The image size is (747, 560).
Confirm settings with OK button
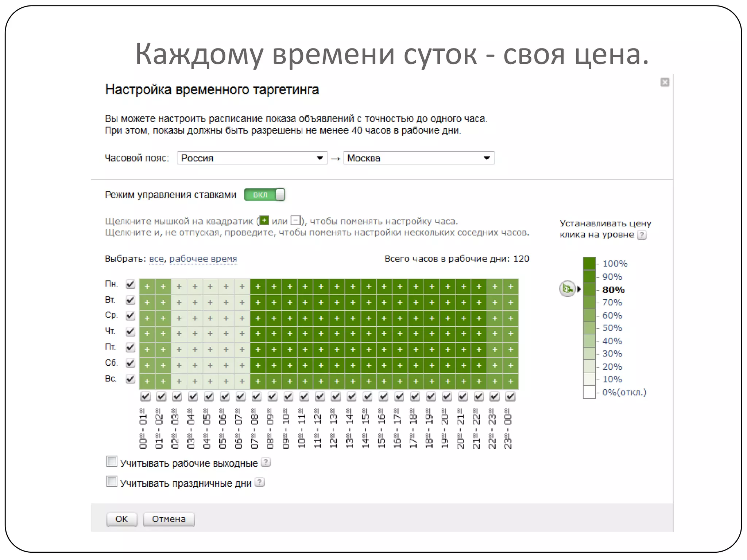coord(121,519)
